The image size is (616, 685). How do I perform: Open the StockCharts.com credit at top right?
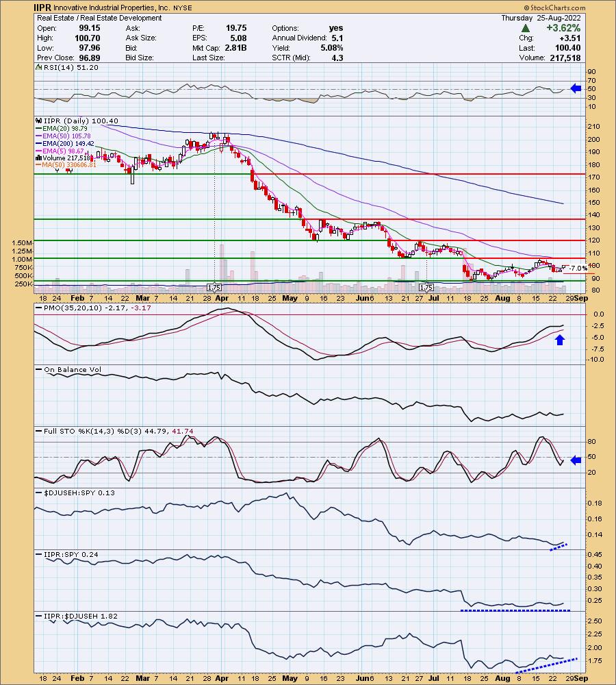[x=554, y=8]
